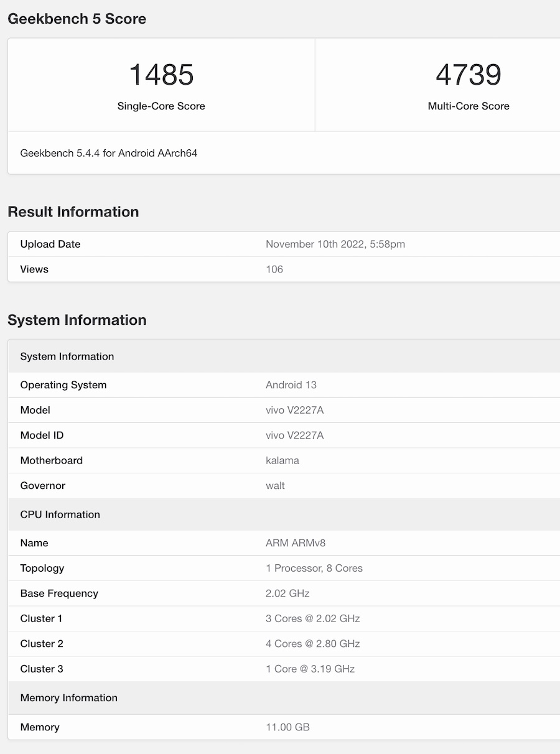Image resolution: width=560 pixels, height=754 pixels.
Task: Click the 11.00 GB memory value
Action: coord(287,727)
